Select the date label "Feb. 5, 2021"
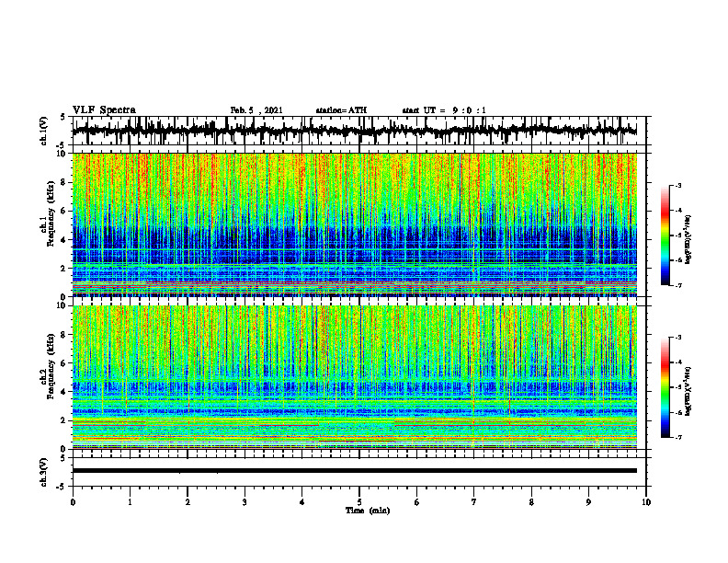The image size is (728, 563). click(x=256, y=110)
